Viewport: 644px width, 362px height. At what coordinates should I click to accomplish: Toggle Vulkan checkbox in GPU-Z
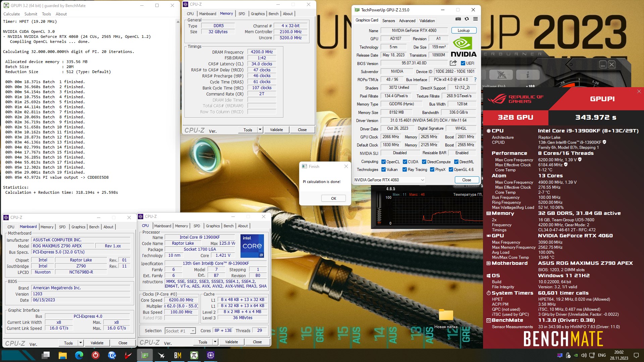click(x=383, y=170)
